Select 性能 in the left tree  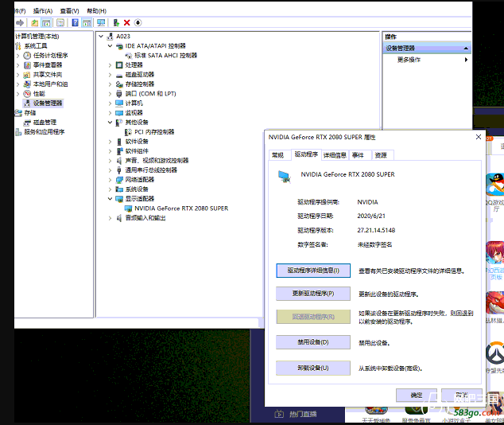click(x=39, y=94)
